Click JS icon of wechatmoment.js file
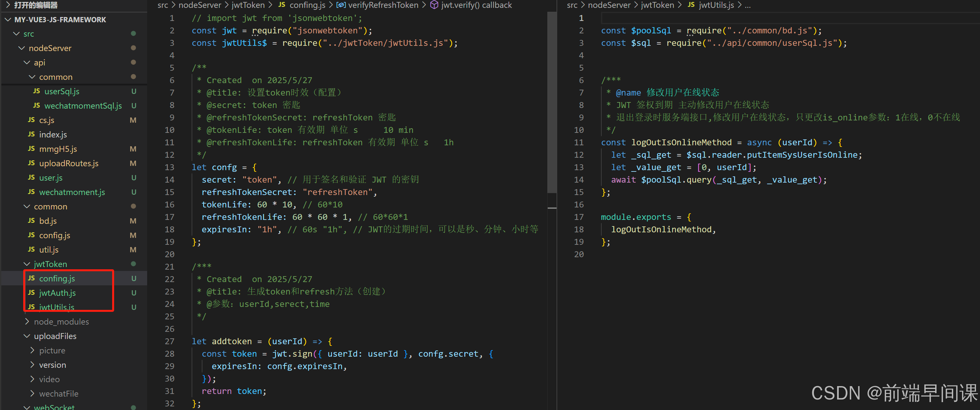 click(31, 192)
